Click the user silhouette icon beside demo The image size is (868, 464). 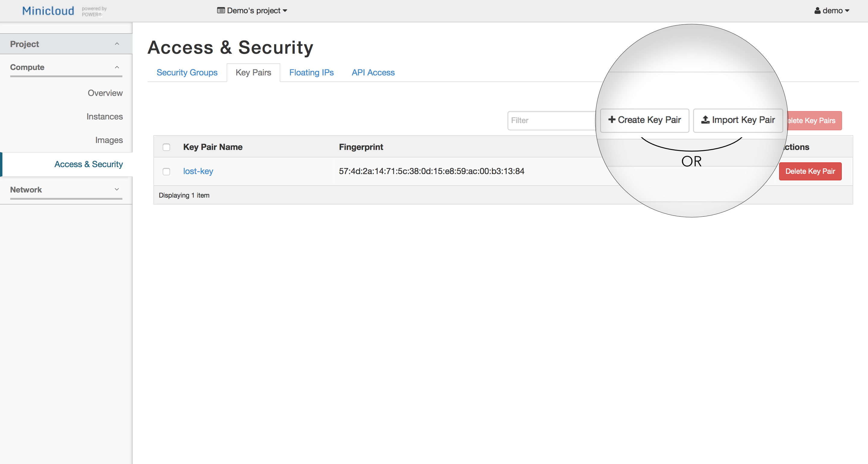(817, 11)
